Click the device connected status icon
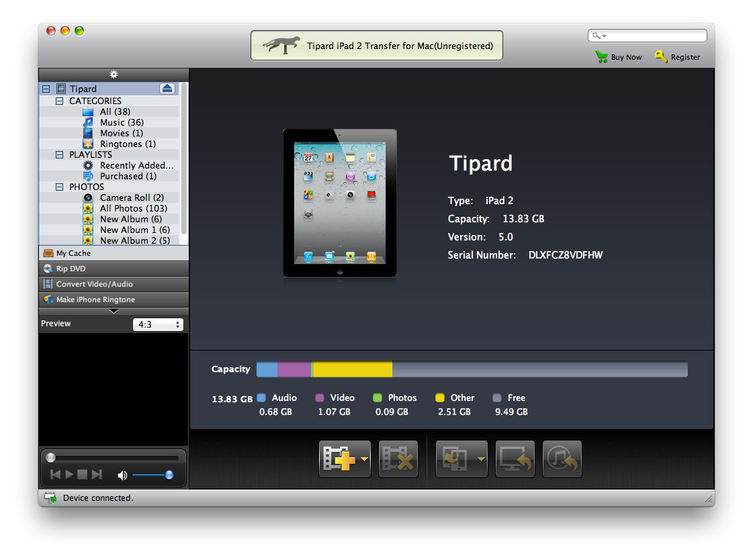Screen dimensions: 753x560 (50, 498)
